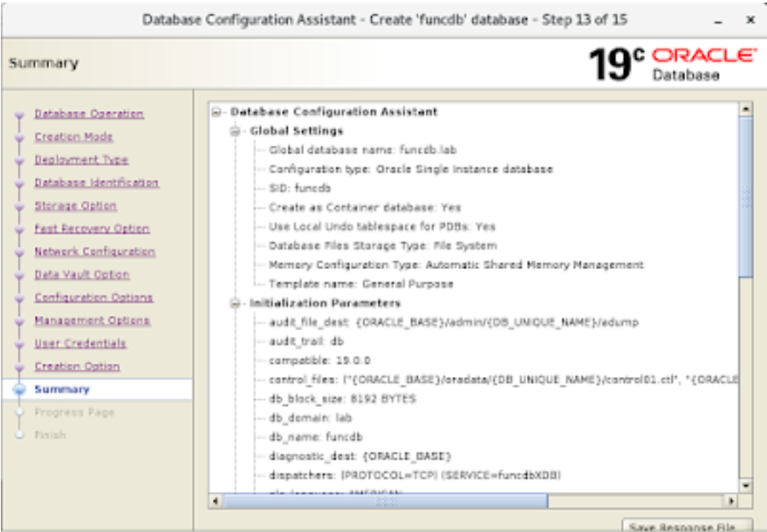Jump to the Data Vault Option step

click(82, 274)
